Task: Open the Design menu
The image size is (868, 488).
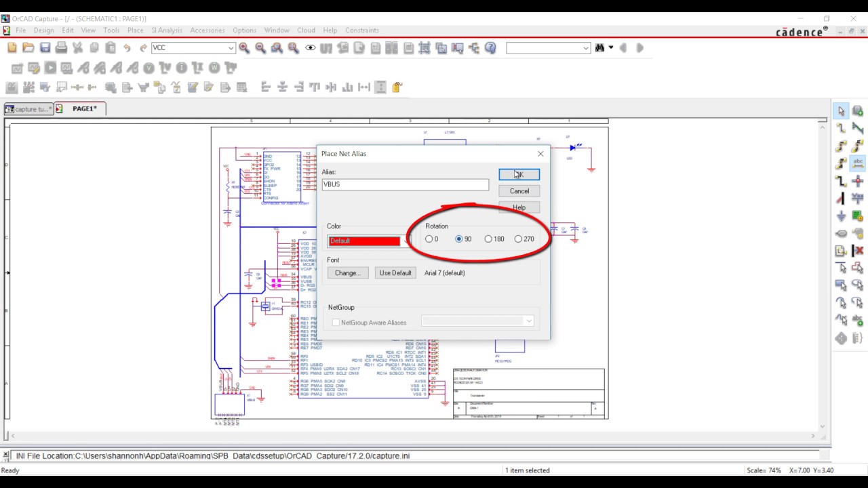Action: [x=43, y=30]
